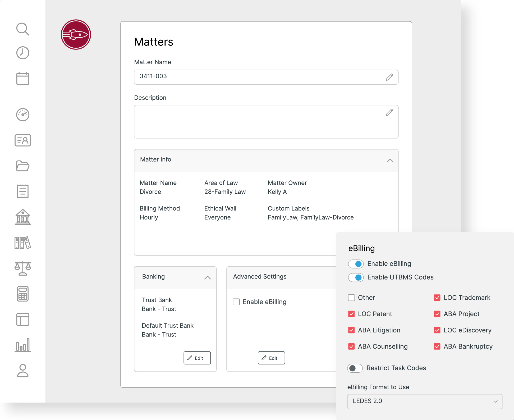Viewport: 514px width, 420px height.
Task: Click the bar chart reports icon
Action: (x=23, y=345)
